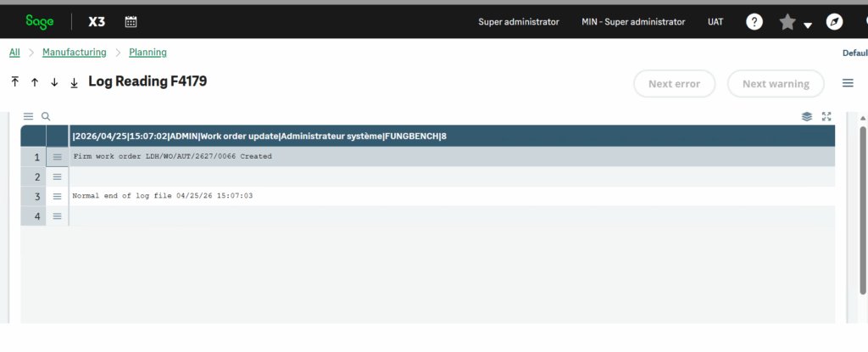Image resolution: width=868 pixels, height=352 pixels.
Task: Click the Planning breadcrumb link
Action: pos(147,53)
